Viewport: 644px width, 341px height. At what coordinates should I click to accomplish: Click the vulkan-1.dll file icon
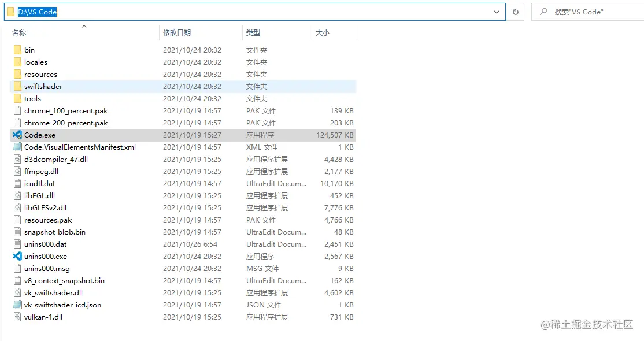(17, 317)
